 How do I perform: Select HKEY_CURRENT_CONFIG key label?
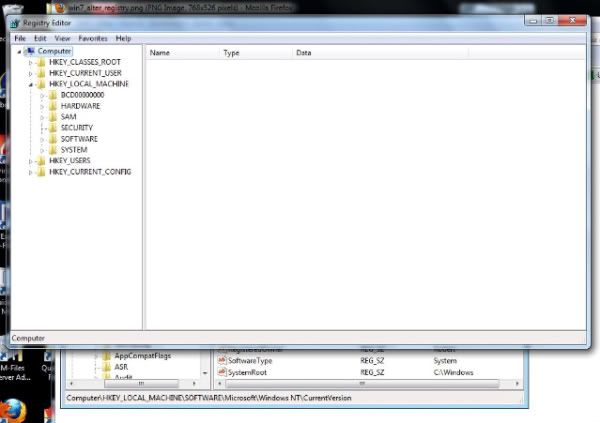[90, 172]
